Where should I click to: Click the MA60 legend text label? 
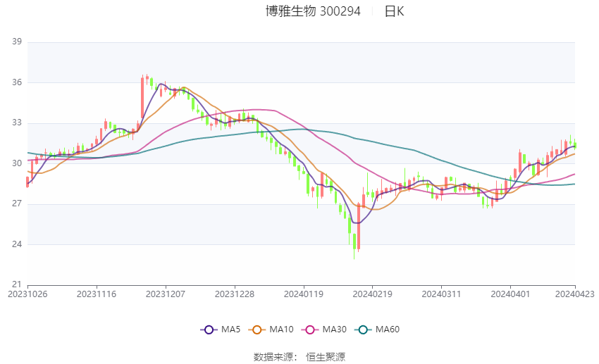coord(388,330)
